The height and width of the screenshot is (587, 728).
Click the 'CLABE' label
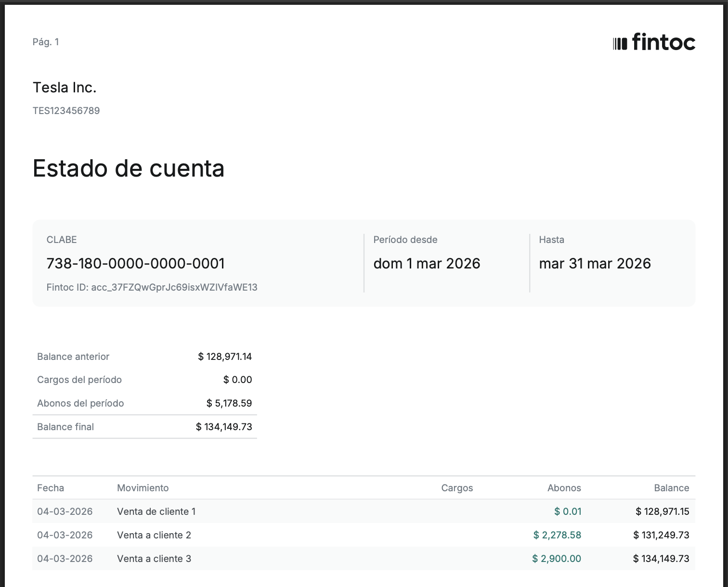point(62,240)
